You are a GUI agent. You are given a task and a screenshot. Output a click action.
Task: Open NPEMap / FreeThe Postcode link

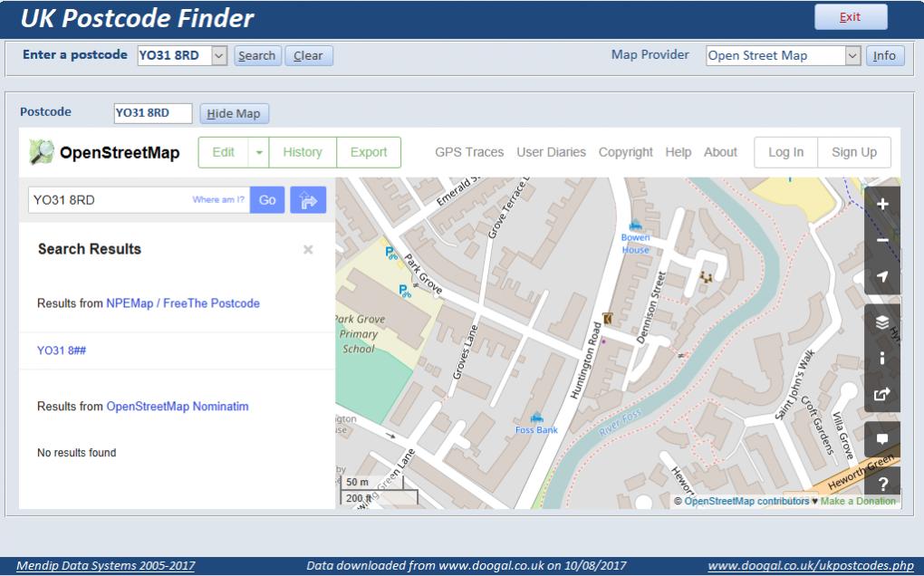coord(183,303)
